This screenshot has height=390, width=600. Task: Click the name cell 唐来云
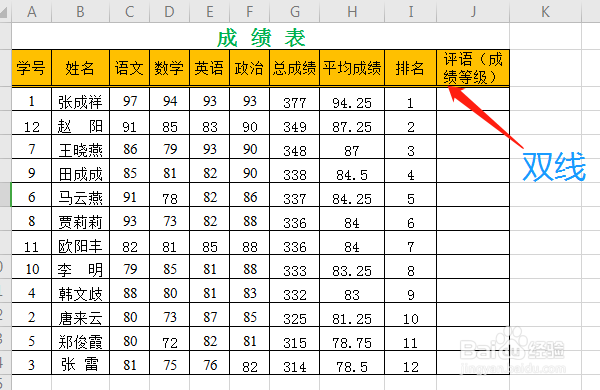(80, 315)
